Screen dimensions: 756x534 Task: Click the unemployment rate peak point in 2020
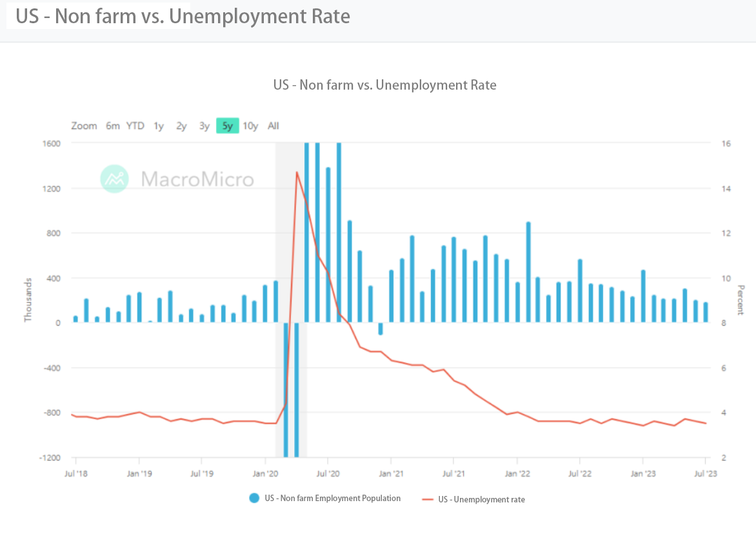[297, 172]
